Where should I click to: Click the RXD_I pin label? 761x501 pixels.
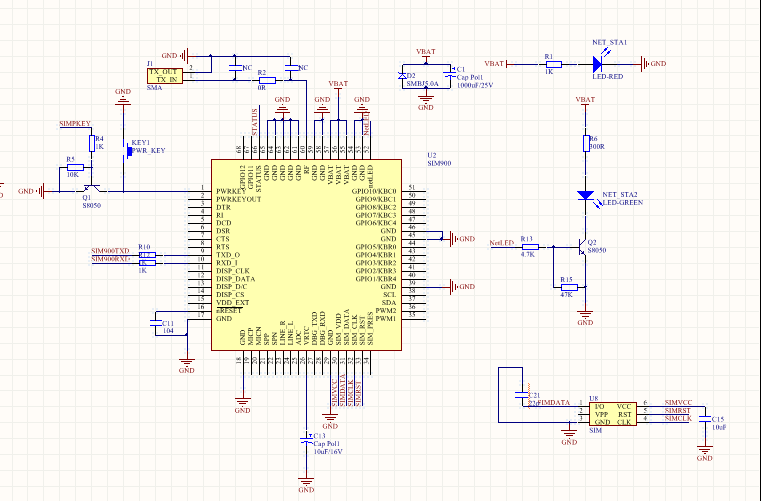(x=227, y=263)
